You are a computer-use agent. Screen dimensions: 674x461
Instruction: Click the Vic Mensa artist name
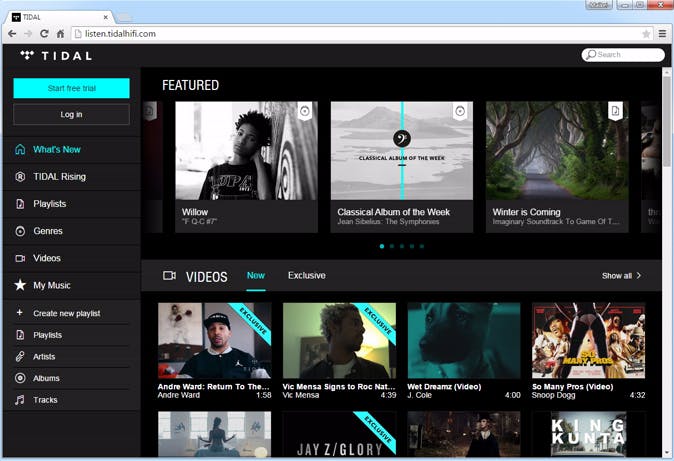[x=300, y=395]
